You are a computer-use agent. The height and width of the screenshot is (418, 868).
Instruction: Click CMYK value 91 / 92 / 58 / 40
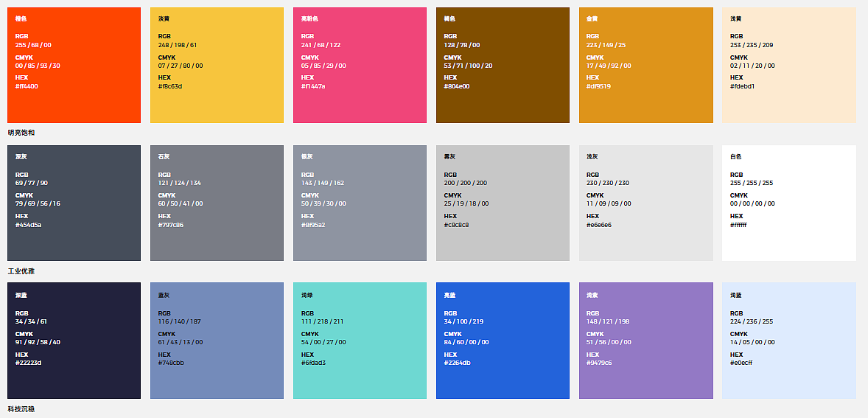pos(38,342)
